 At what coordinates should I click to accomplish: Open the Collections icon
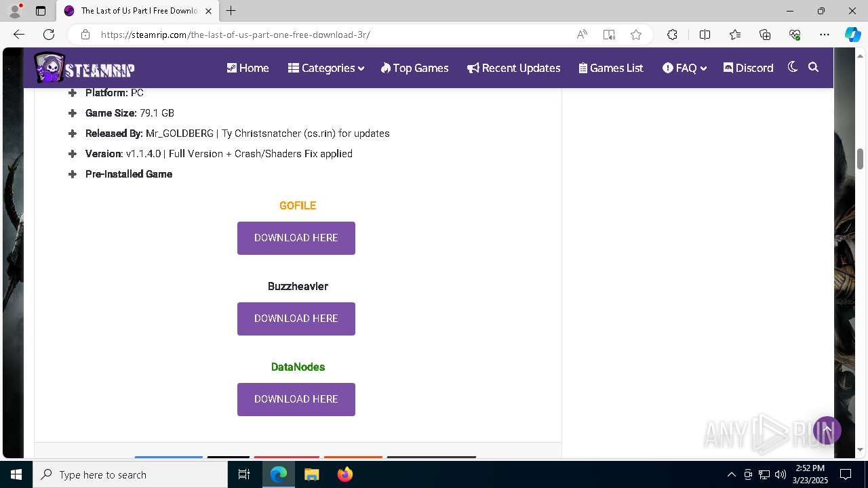[765, 35]
